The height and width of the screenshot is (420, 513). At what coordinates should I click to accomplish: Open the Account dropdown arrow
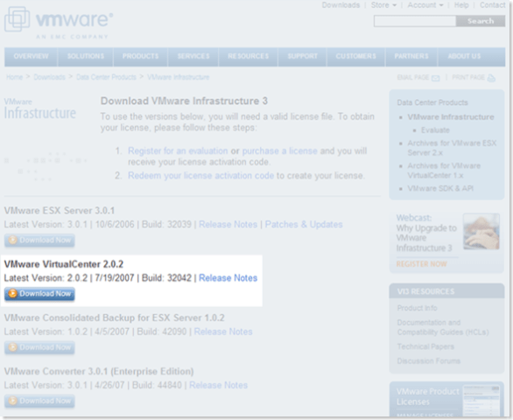[x=441, y=5]
